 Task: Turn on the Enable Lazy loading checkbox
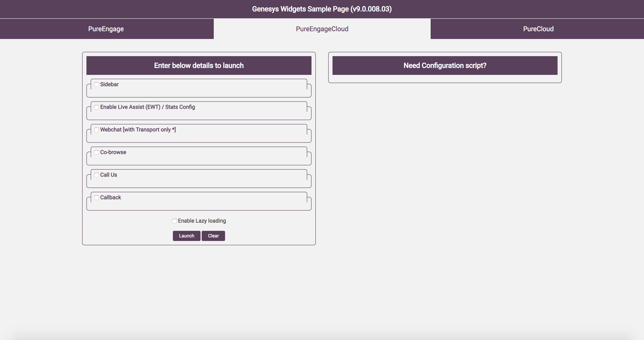(174, 221)
